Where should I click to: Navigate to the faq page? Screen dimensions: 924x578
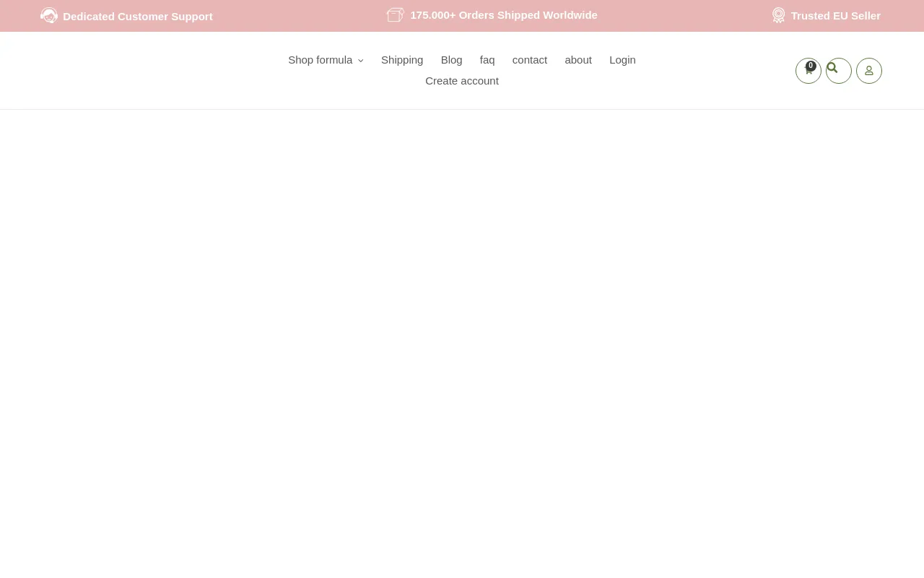pyautogui.click(x=487, y=60)
